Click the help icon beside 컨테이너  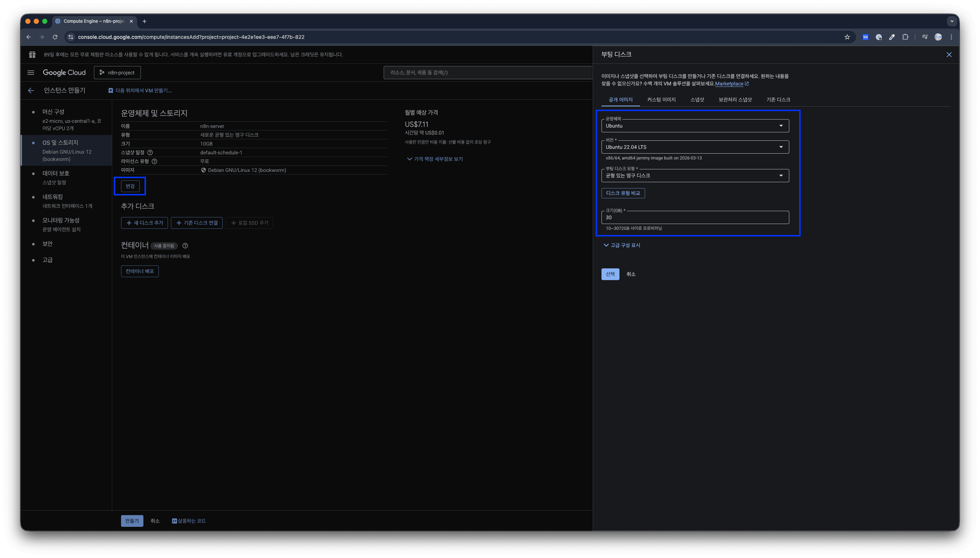pyautogui.click(x=185, y=246)
